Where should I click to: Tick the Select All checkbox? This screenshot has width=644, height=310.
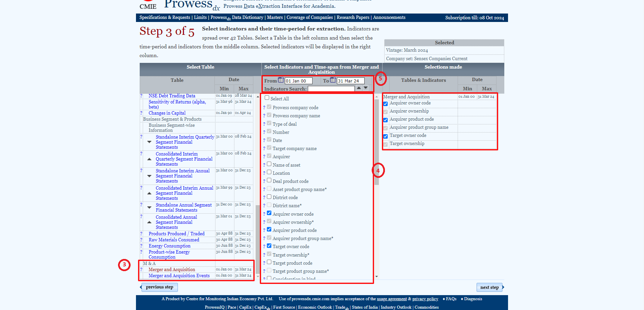tap(267, 98)
